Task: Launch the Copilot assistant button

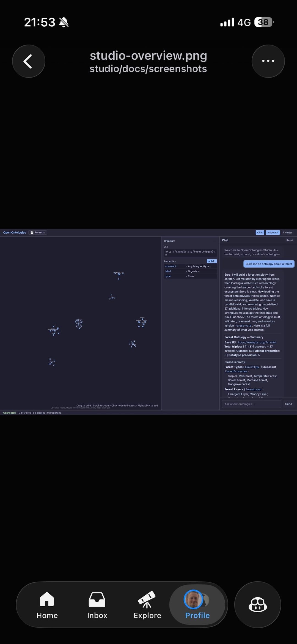Action: [257, 605]
